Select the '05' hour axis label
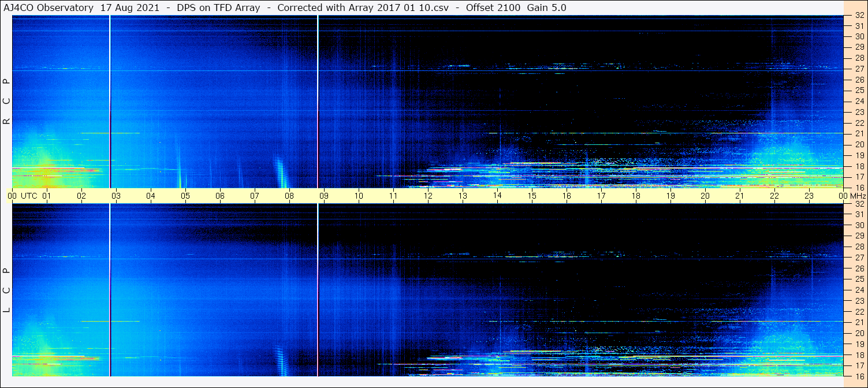Screen dimensions: 868x388 (185, 196)
